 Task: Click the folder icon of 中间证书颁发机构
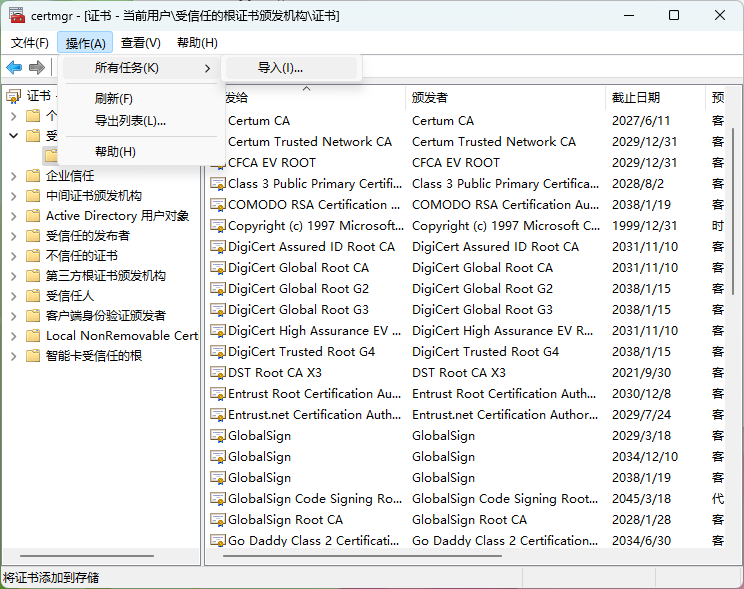(x=33, y=196)
